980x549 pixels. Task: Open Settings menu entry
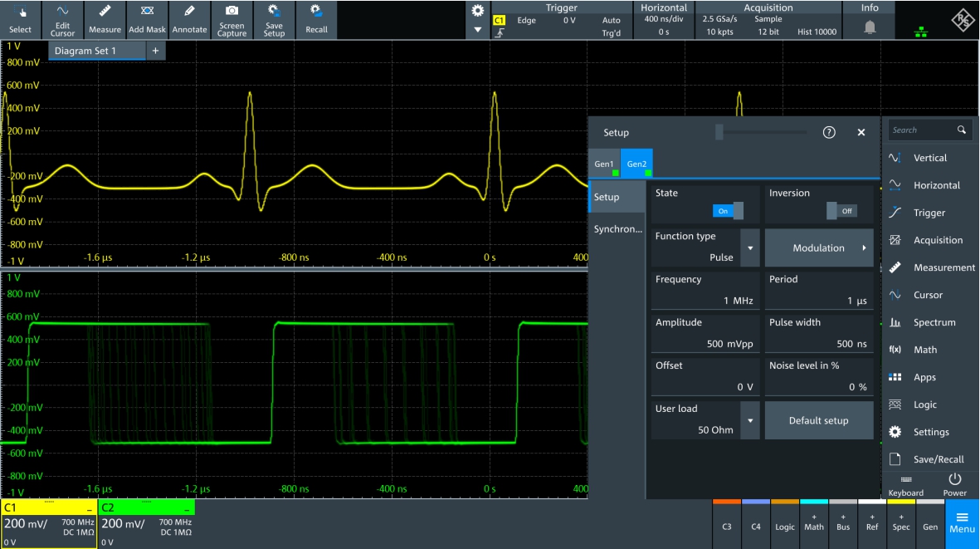pos(930,432)
